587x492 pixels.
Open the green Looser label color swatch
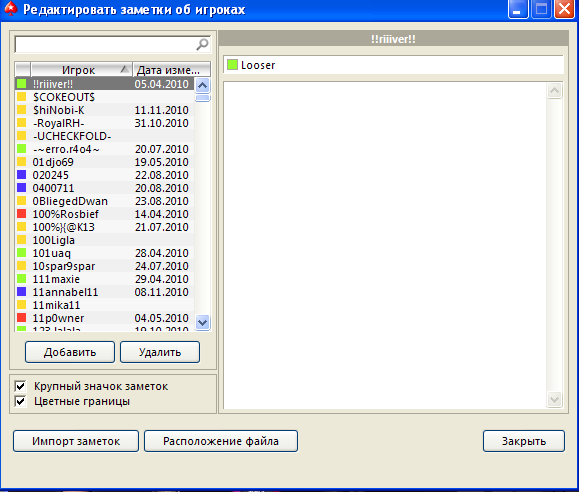tap(232, 65)
